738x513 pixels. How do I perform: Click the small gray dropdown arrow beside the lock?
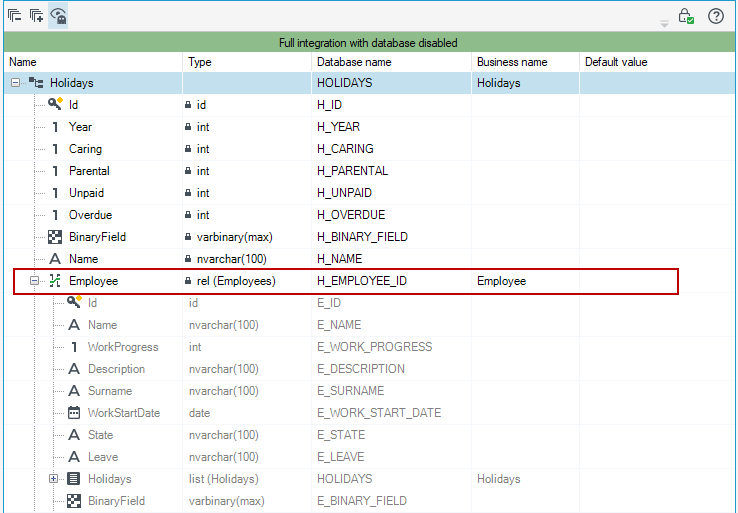click(664, 24)
